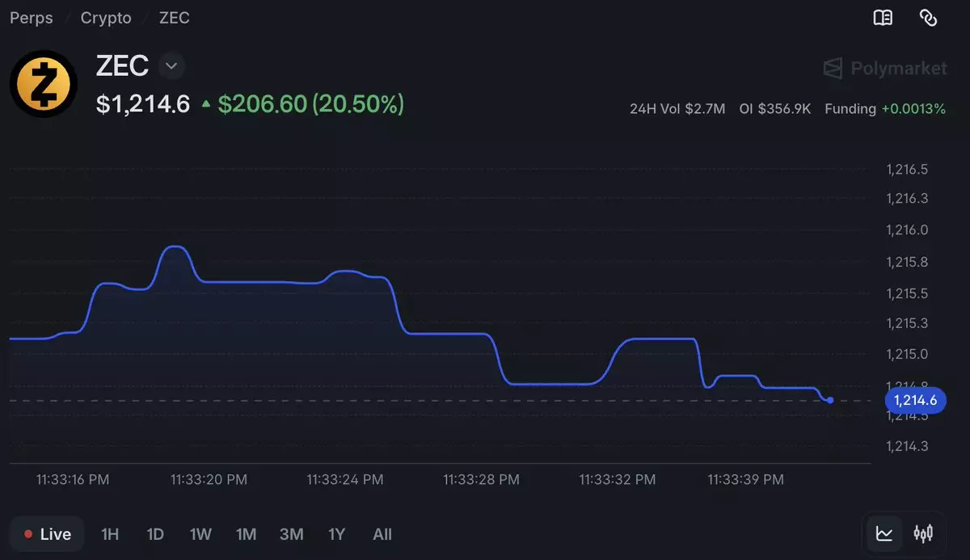
Task: Click the Polymarket logo watermark
Action: 885,69
